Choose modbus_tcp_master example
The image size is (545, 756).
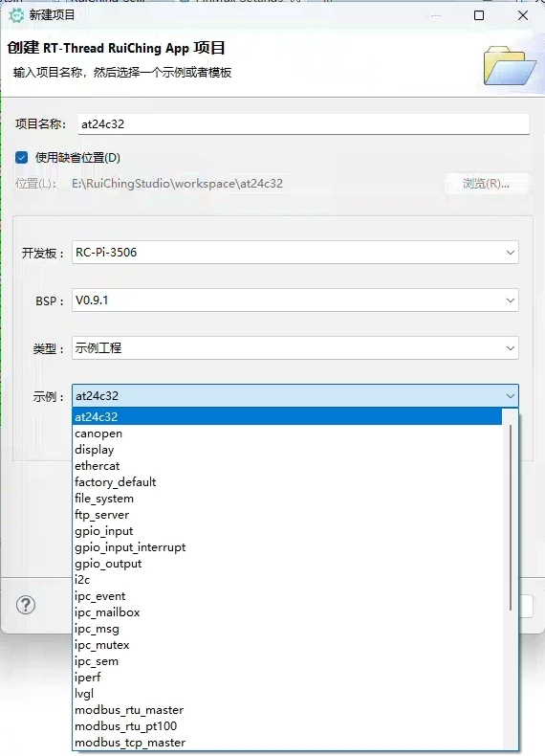pos(287,743)
